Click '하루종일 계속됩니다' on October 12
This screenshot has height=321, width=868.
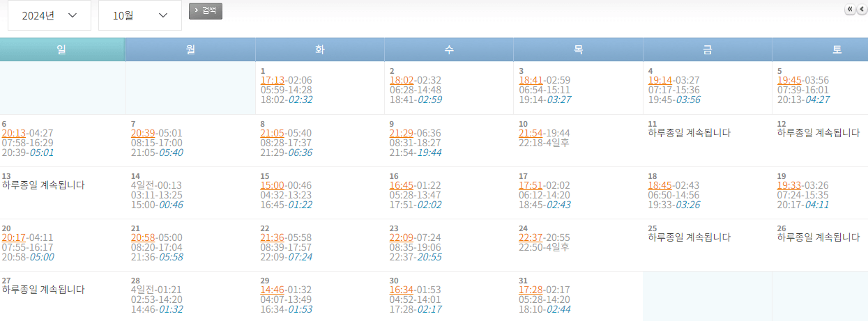pyautogui.click(x=818, y=133)
